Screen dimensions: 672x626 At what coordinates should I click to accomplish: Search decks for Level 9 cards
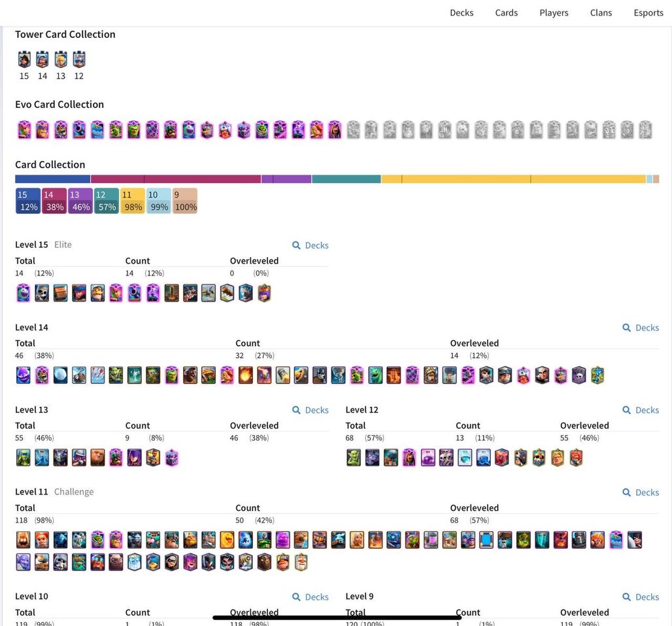coord(641,597)
